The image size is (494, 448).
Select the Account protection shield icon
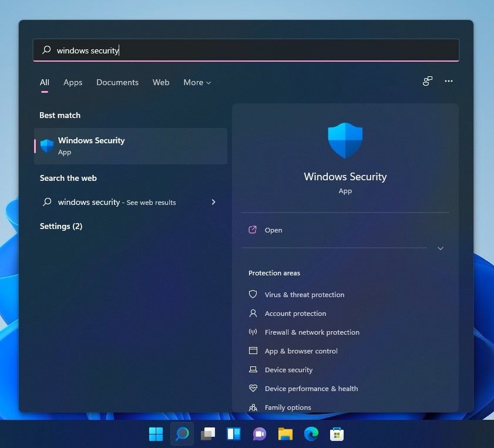[x=253, y=313]
